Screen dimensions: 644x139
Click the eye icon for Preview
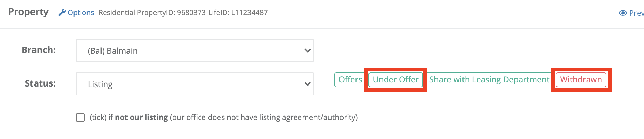coord(623,13)
